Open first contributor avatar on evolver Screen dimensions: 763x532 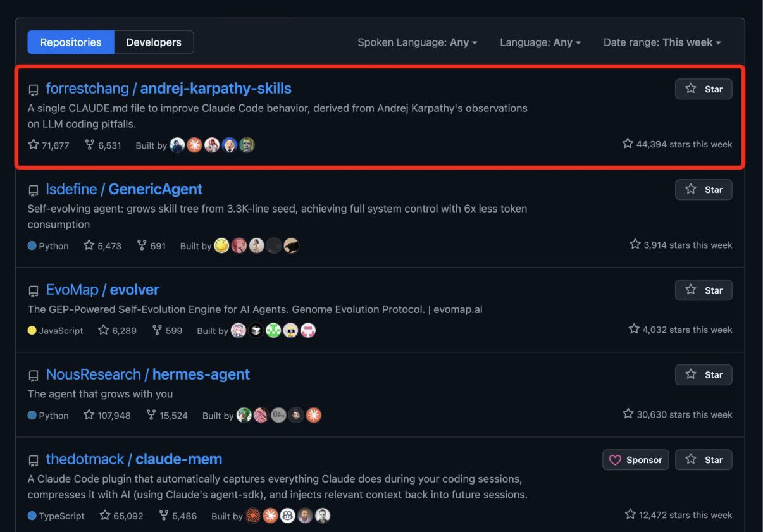coord(239,330)
